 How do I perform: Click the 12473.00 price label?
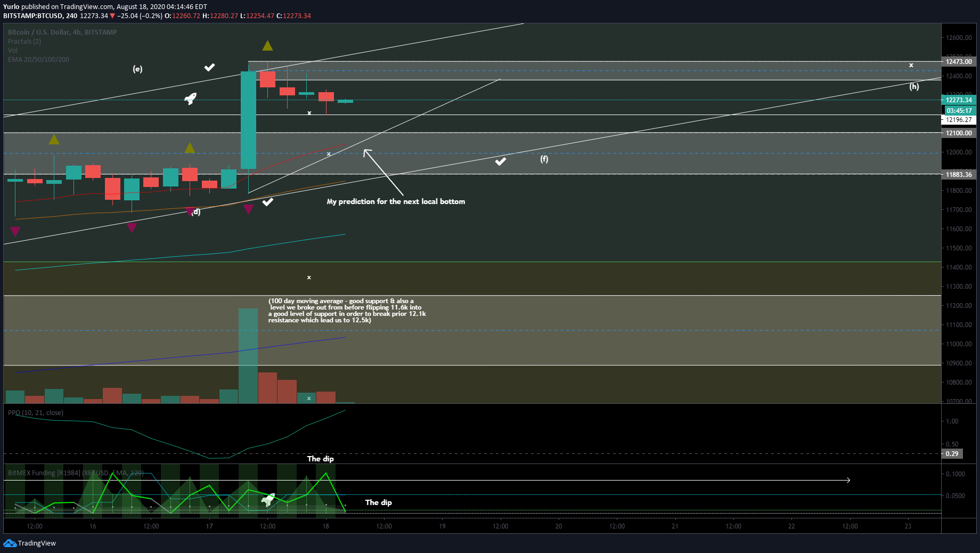tap(959, 61)
